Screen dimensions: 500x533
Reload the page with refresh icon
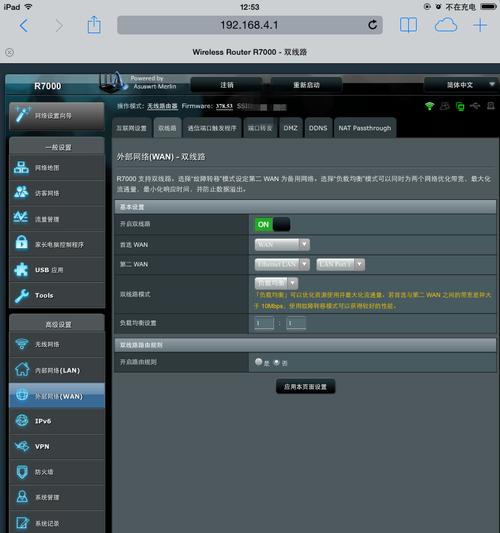(373, 25)
